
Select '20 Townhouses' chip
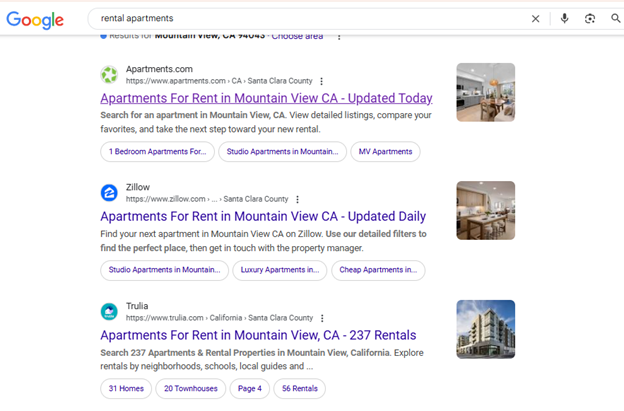coord(191,389)
